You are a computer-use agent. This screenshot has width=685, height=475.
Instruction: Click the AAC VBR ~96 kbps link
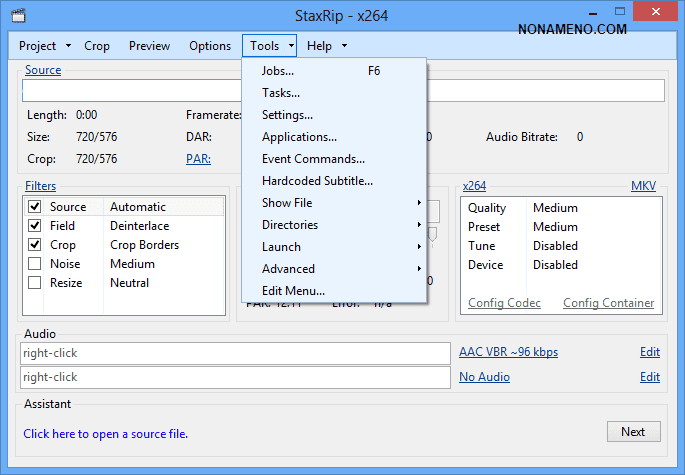point(508,352)
